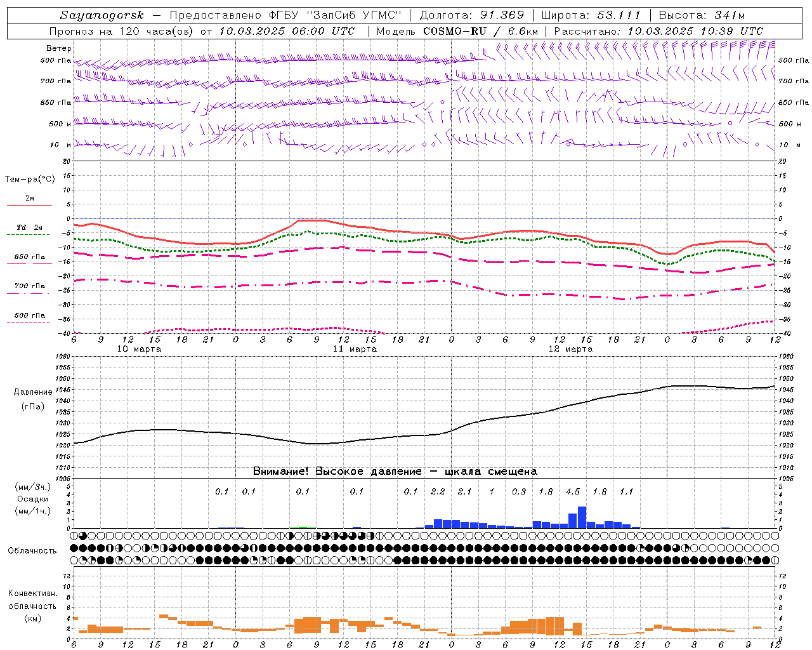Click the 'Конвективн.' convective cloud label
Viewport: 812px width, 650px height.
click(x=33, y=594)
